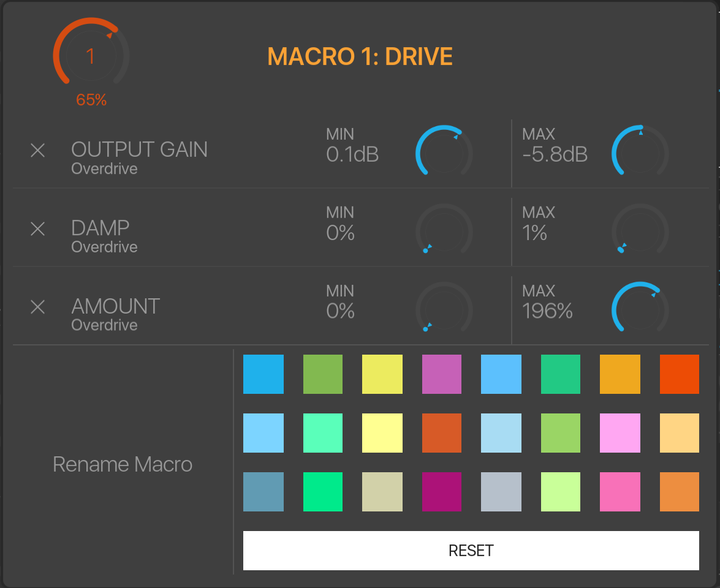Pick the light green swatch in second row
Viewport: 720px width, 588px height.
pos(561,433)
